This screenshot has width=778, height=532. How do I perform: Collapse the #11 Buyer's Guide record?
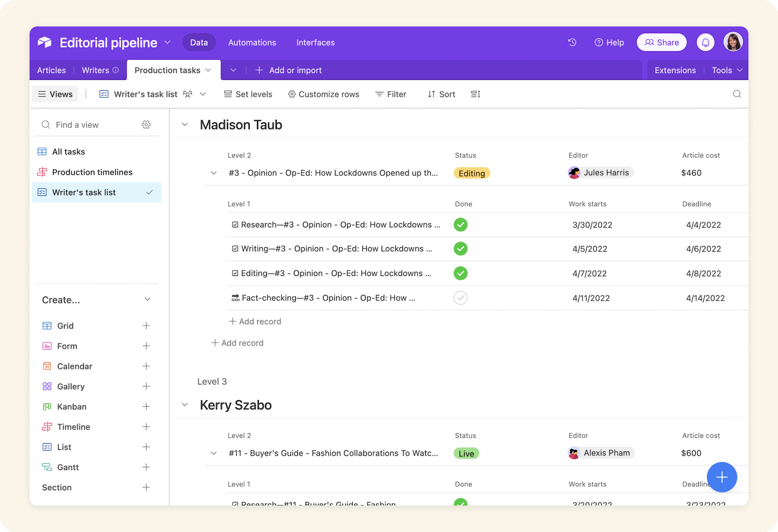click(214, 453)
